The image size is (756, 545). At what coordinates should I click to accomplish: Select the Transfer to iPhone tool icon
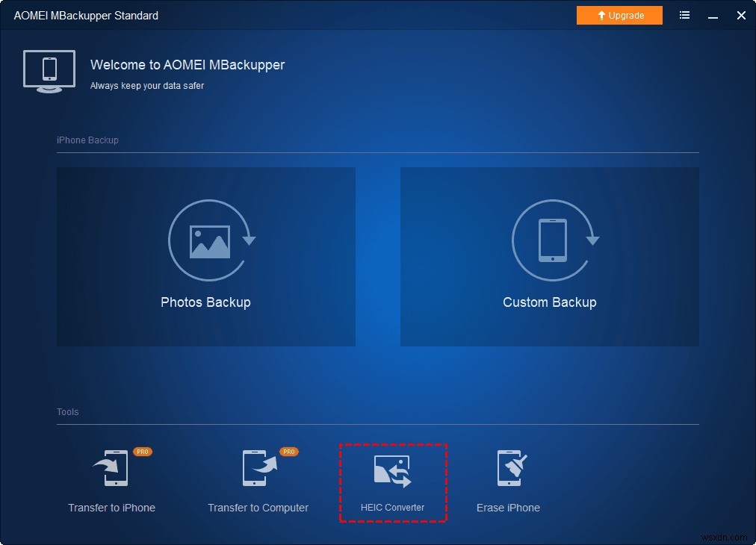coord(112,468)
